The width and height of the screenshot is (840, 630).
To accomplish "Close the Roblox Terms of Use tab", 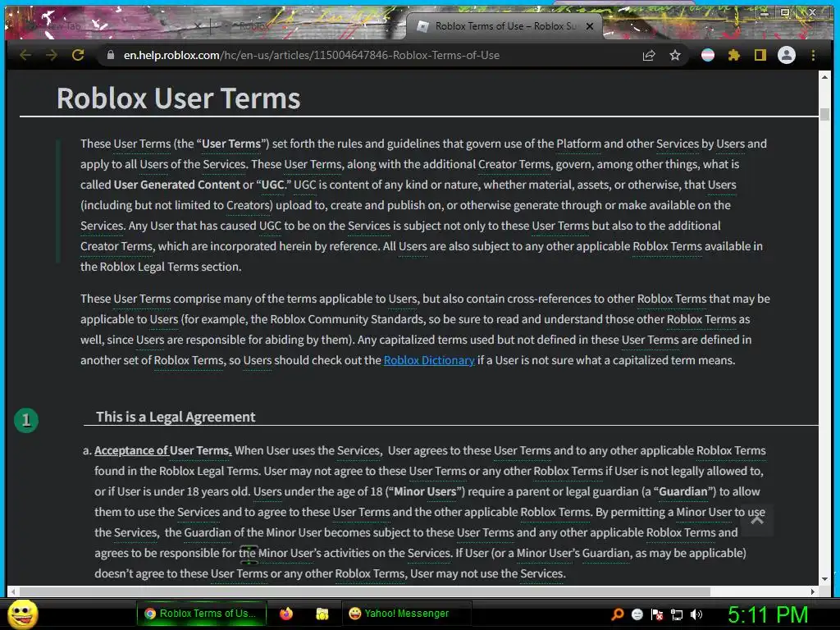I will coord(590,26).
